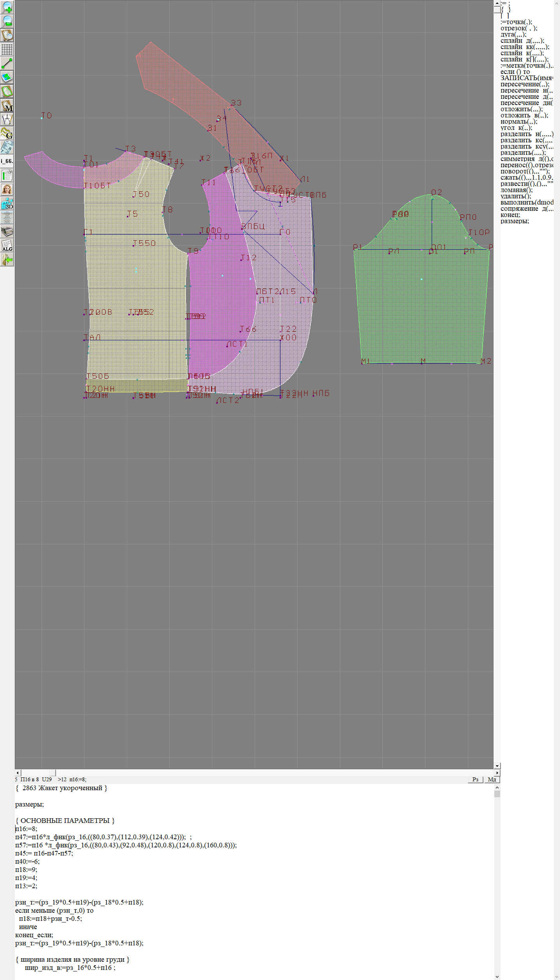The height and width of the screenshot is (980, 560).
Task: Toggle the grid display icon
Action: (7, 49)
